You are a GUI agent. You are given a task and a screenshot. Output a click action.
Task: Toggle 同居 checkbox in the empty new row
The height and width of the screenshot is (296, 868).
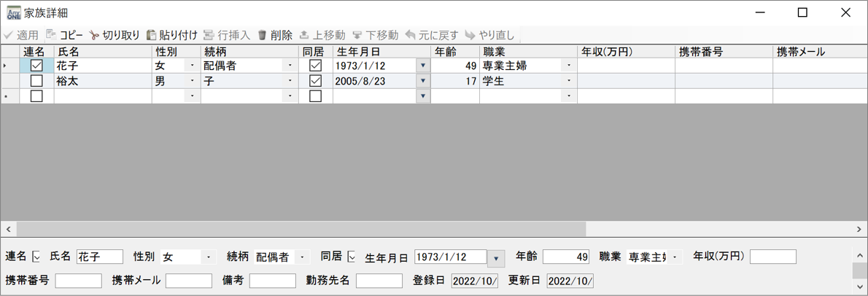click(x=316, y=96)
